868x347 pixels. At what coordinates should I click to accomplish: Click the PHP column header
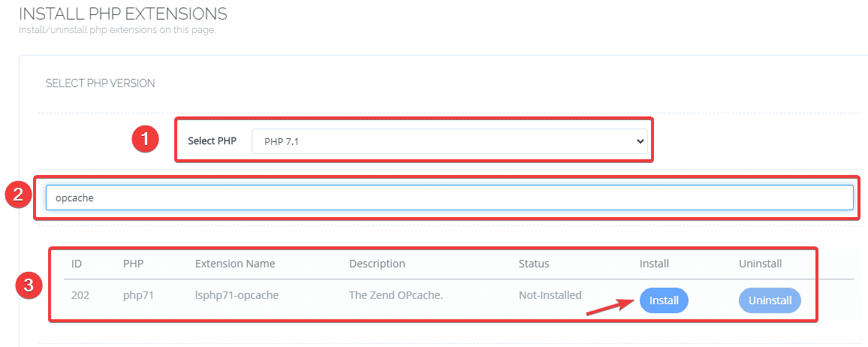[134, 264]
